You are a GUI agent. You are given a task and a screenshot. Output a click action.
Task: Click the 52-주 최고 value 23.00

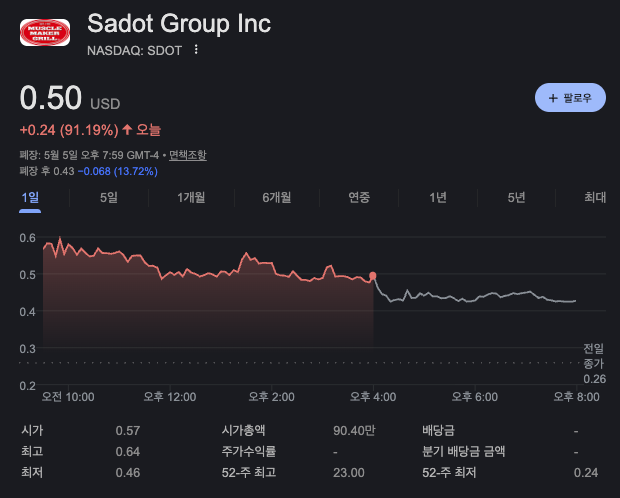click(x=349, y=473)
